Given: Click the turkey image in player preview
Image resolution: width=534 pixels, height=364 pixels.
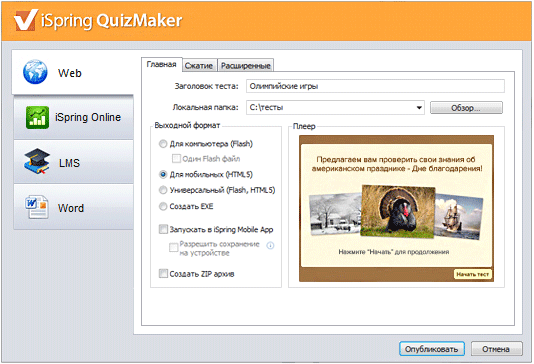Looking at the screenshot, I should [x=398, y=211].
